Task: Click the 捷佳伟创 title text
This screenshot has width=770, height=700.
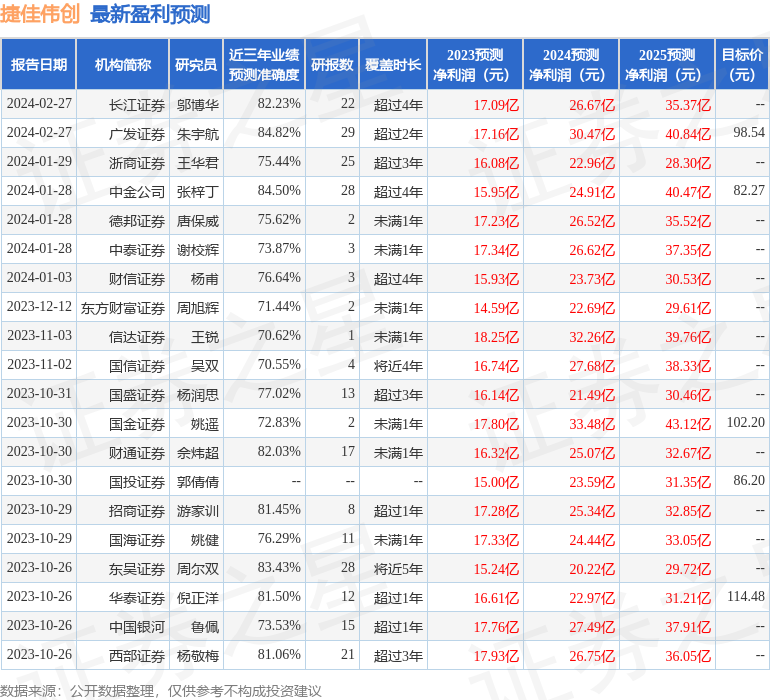Action: pyautogui.click(x=40, y=13)
